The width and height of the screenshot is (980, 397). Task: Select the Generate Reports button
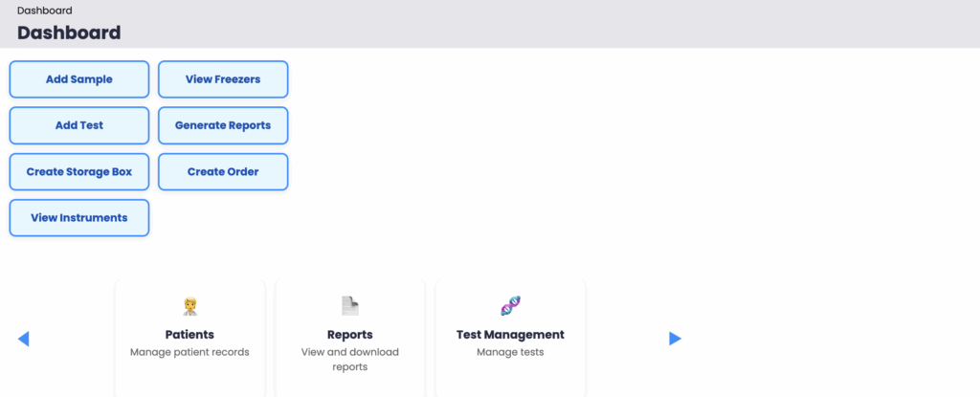click(x=223, y=125)
